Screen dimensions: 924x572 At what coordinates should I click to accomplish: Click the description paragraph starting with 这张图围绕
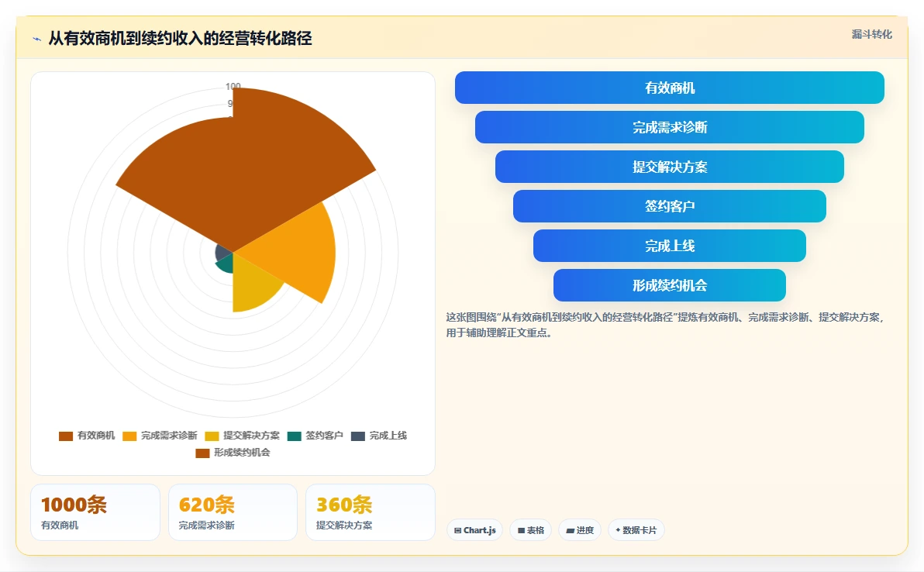(x=665, y=325)
